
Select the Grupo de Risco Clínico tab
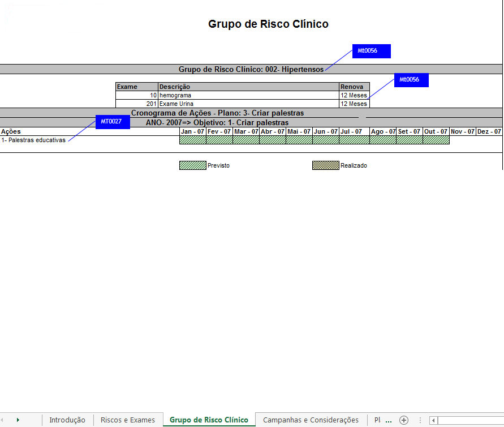point(209,420)
